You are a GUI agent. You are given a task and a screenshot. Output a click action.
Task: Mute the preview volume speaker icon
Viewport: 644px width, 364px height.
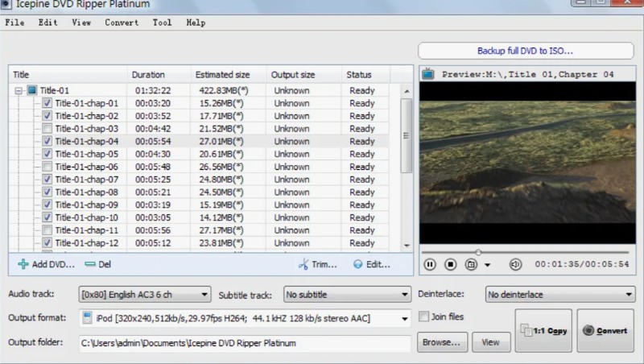[x=515, y=264]
